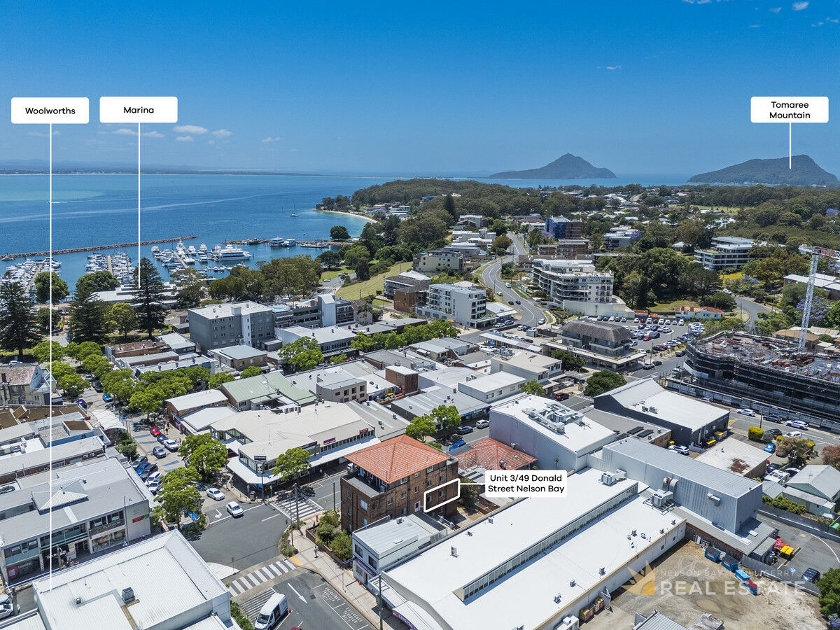Click the Tomaree Mountain label
The height and width of the screenshot is (630, 840).
[x=790, y=110]
